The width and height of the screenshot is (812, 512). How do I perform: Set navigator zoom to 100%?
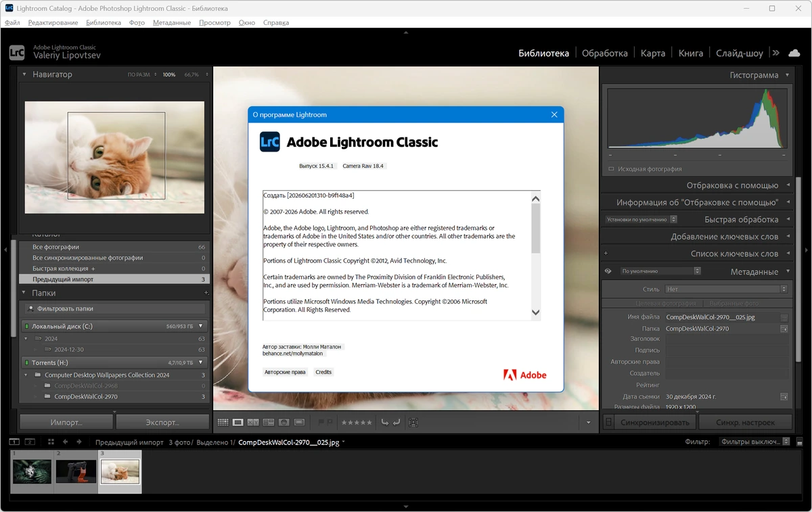point(168,75)
